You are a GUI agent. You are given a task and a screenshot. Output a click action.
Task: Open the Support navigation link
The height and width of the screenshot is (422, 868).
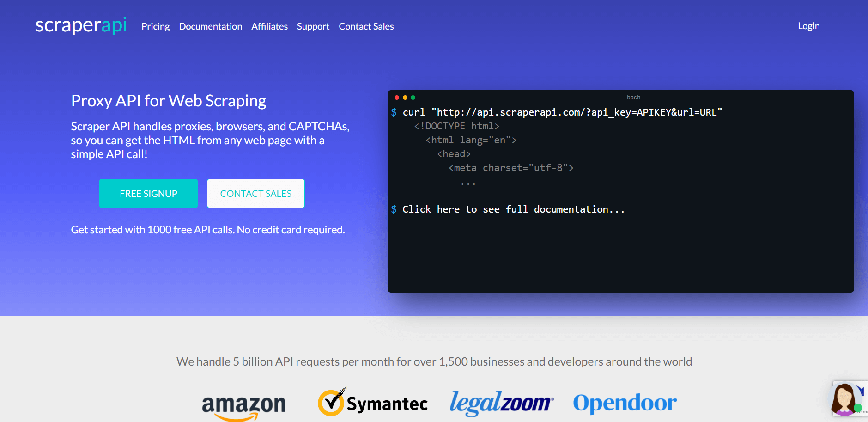click(313, 26)
